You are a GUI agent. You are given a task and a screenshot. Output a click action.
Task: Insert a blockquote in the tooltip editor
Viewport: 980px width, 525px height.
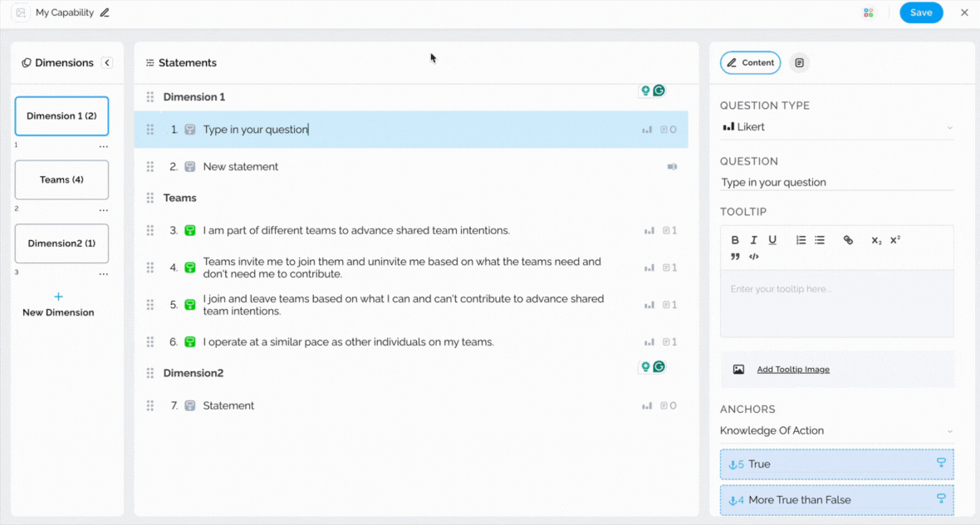pyautogui.click(x=735, y=257)
